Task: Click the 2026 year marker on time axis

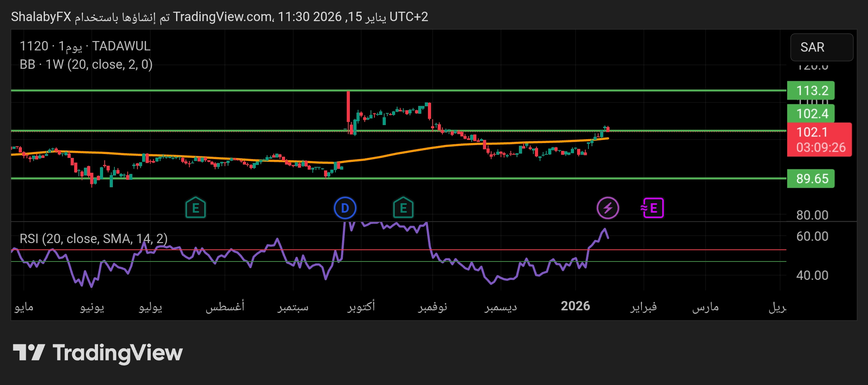Action: (x=575, y=306)
